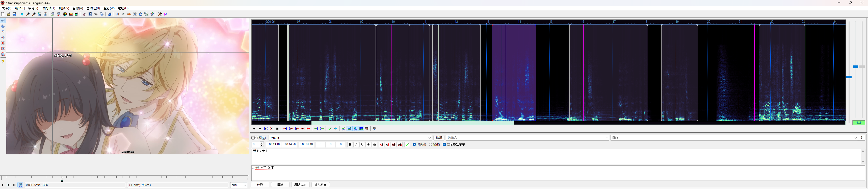This screenshot has width=868, height=189.
Task: Open the 音频(A) menu
Action: point(77,8)
